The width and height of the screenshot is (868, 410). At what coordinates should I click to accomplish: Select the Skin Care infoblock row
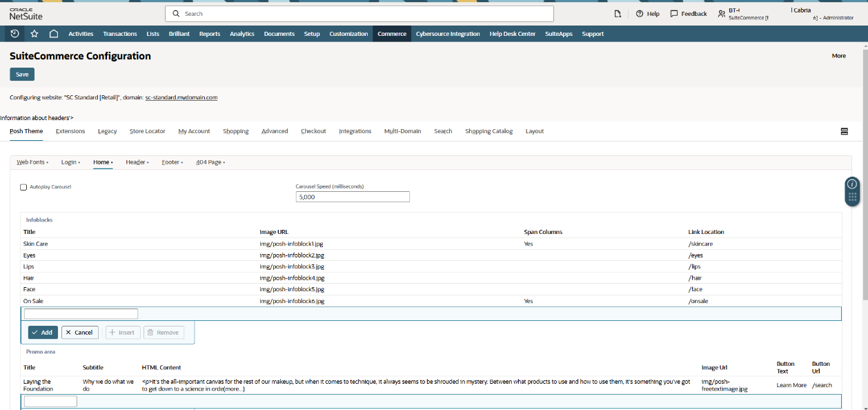tap(431, 244)
